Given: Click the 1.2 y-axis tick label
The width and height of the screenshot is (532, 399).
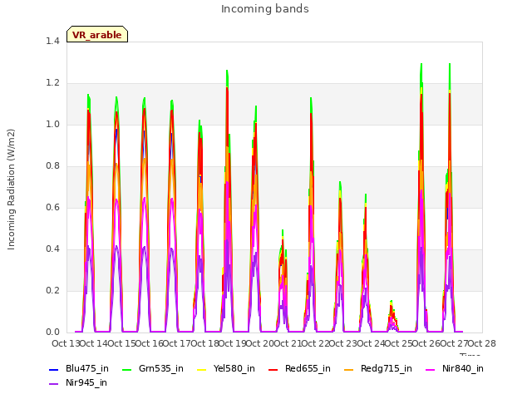Looking at the screenshot, I should 52,82.
